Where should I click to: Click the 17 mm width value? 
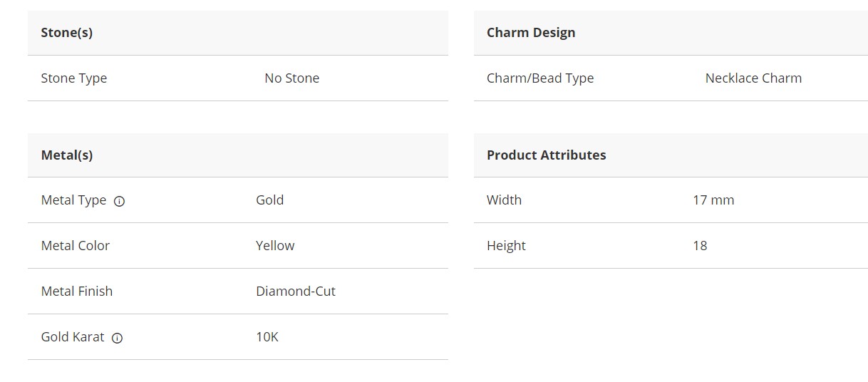713,200
